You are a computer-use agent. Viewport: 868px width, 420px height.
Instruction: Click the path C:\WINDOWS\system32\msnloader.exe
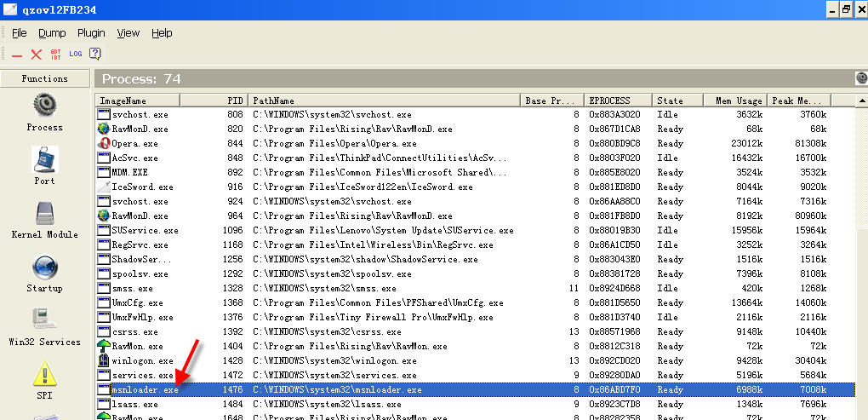point(337,389)
